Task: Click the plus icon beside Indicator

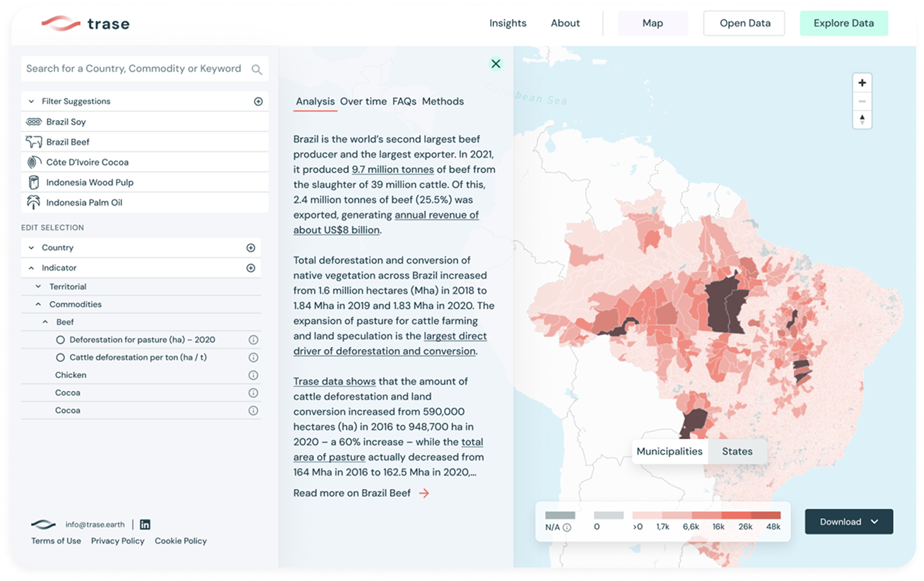Action: tap(250, 269)
